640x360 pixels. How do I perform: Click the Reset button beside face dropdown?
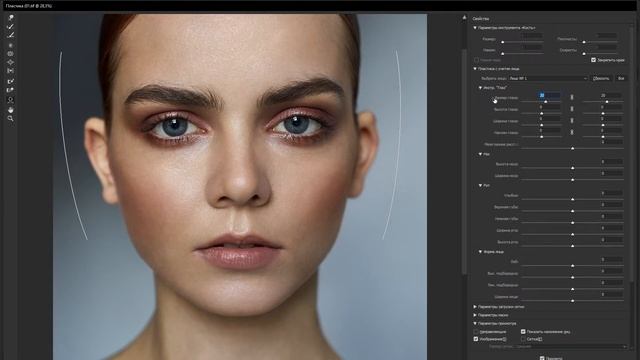click(601, 78)
